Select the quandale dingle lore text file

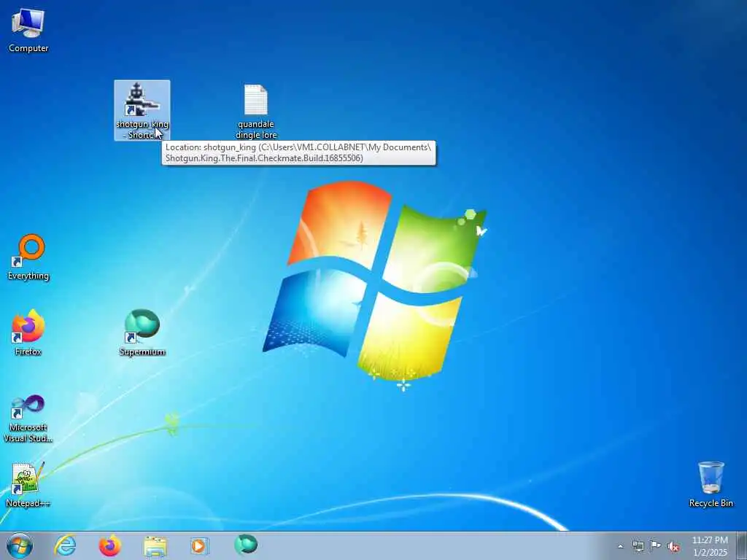click(256, 112)
